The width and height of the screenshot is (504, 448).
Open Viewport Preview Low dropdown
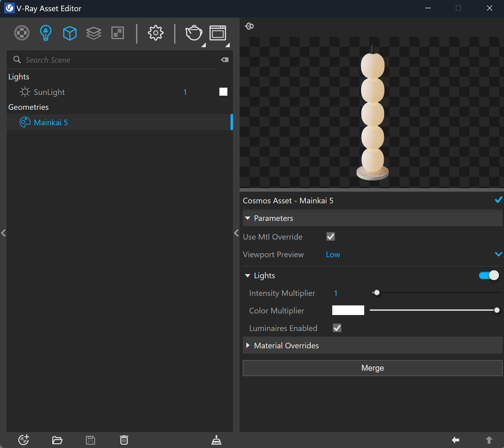click(414, 255)
